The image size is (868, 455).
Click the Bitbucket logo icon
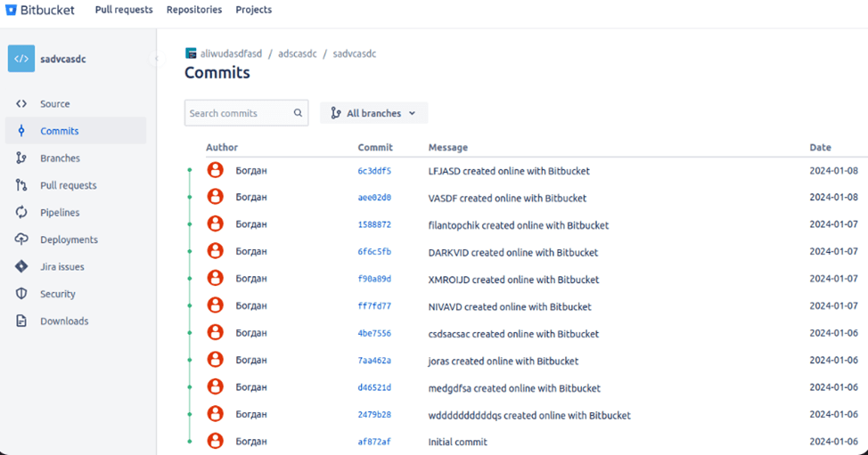click(12, 10)
